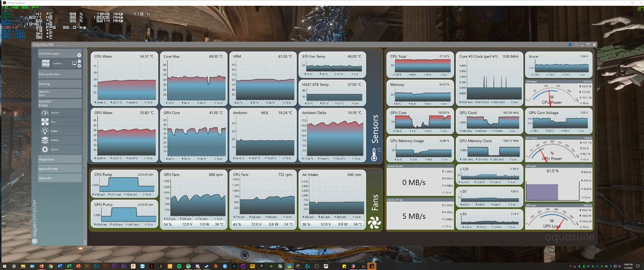Select the GPU Core Voltage chart
The image size is (644, 270).
tap(558, 121)
